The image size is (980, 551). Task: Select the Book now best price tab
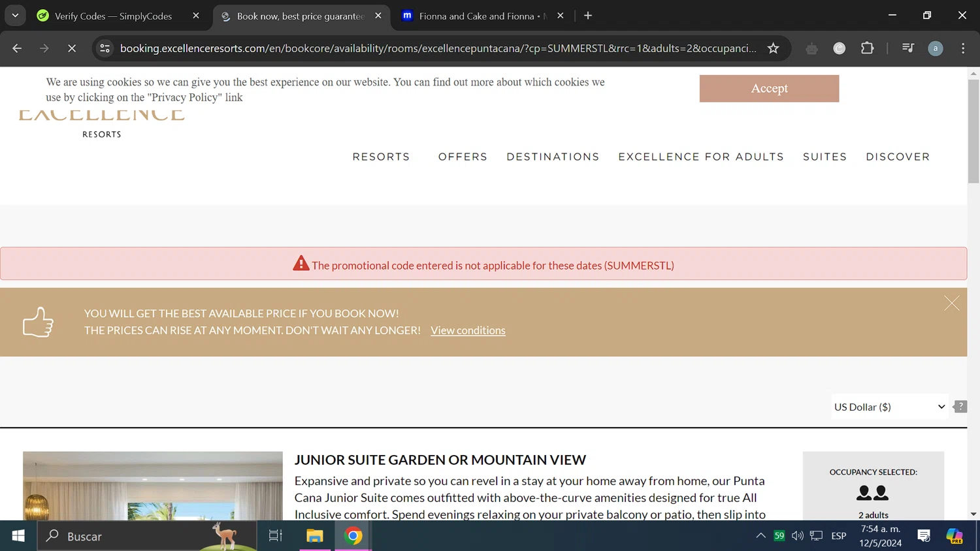301,16
